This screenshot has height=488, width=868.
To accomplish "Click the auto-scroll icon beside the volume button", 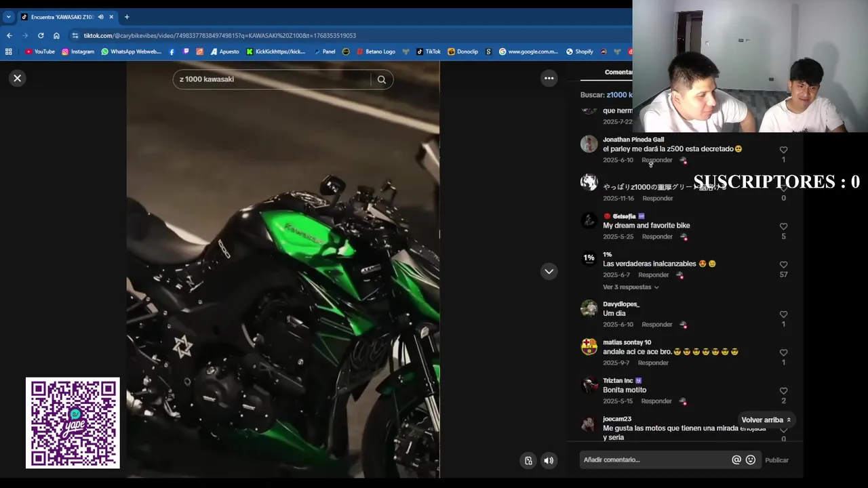I will click(528, 461).
